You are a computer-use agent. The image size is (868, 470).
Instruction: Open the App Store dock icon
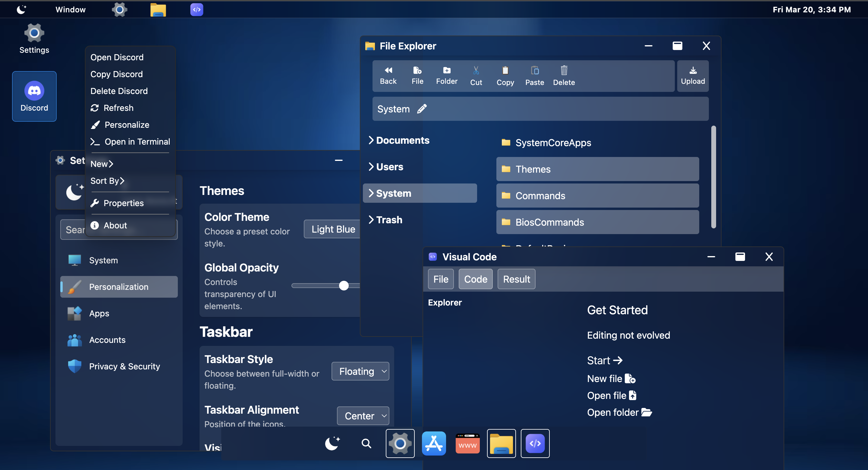(x=434, y=443)
